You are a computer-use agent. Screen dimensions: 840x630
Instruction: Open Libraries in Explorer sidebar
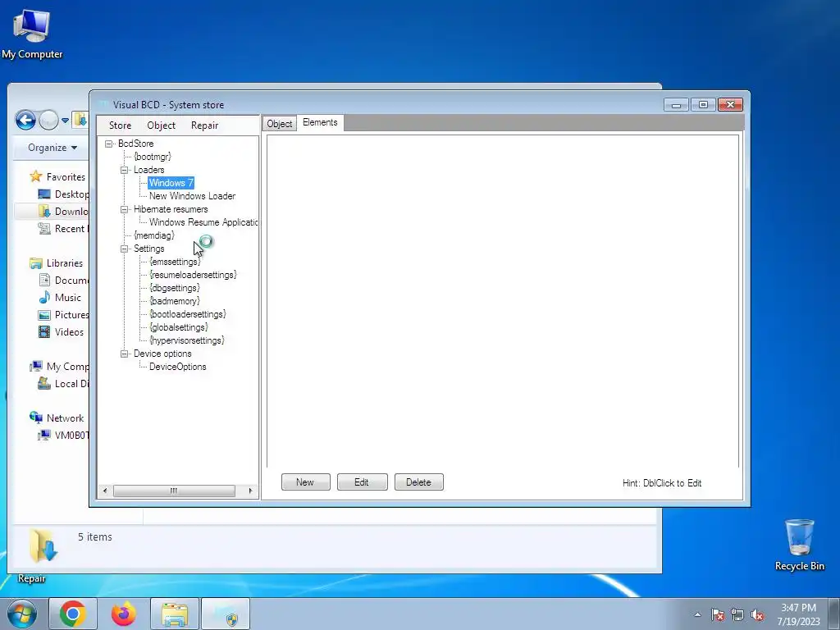pyautogui.click(x=57, y=263)
